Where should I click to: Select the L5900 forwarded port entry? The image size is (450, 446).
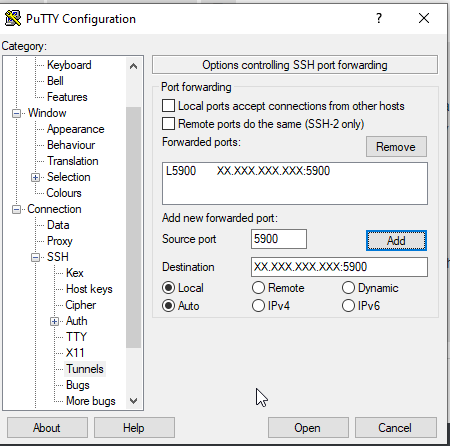pos(248,171)
